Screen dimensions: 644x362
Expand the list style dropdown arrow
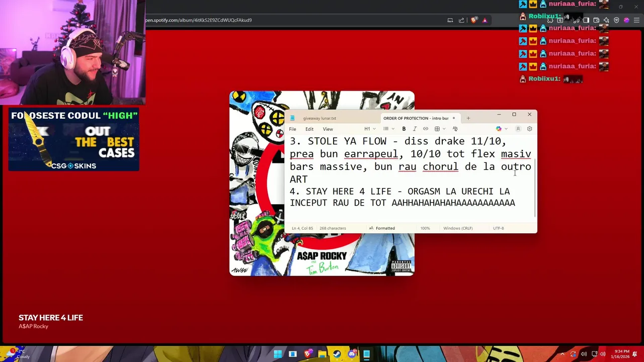[393, 129]
